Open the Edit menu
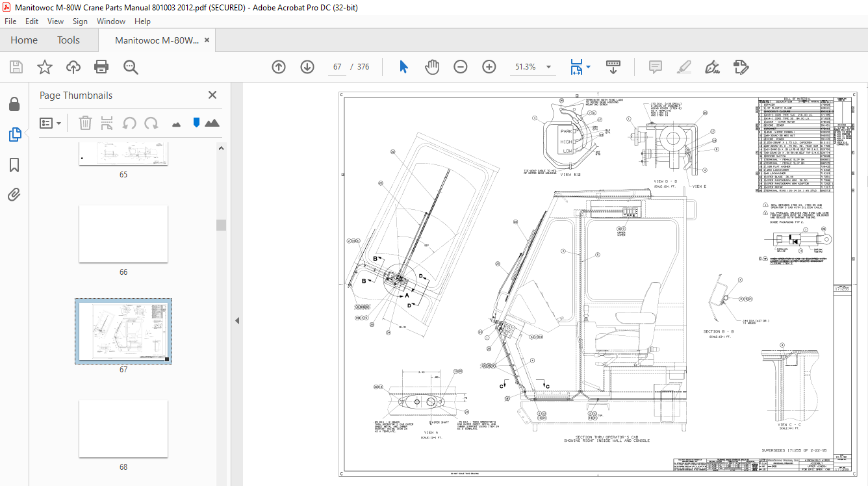 (x=32, y=21)
